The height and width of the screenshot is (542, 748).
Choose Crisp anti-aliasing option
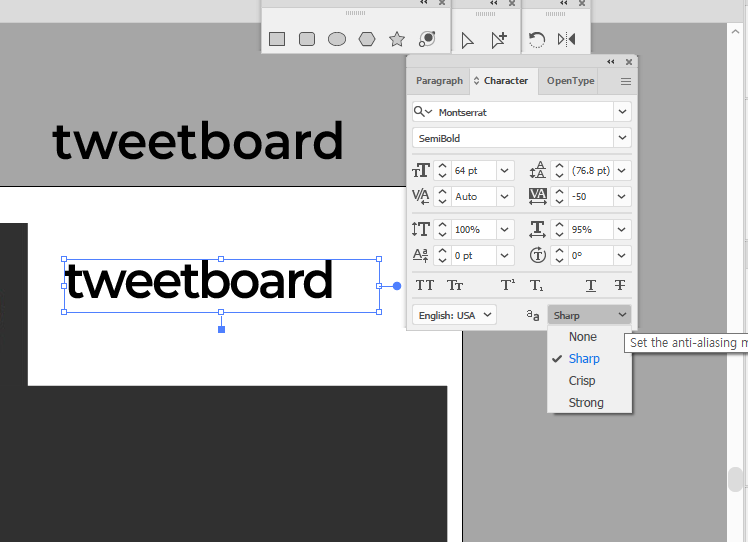tap(590, 381)
